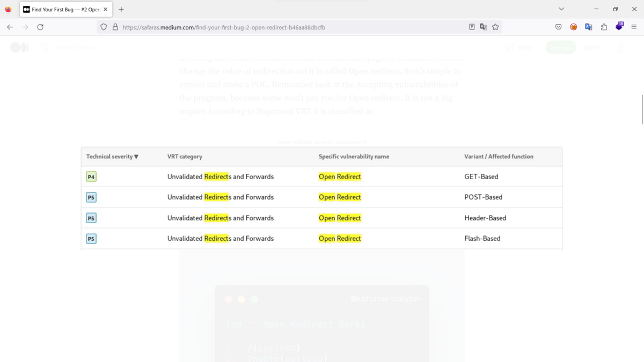The width and height of the screenshot is (644, 362).
Task: Open the Extensions puzzle-piece menu
Action: [604, 27]
